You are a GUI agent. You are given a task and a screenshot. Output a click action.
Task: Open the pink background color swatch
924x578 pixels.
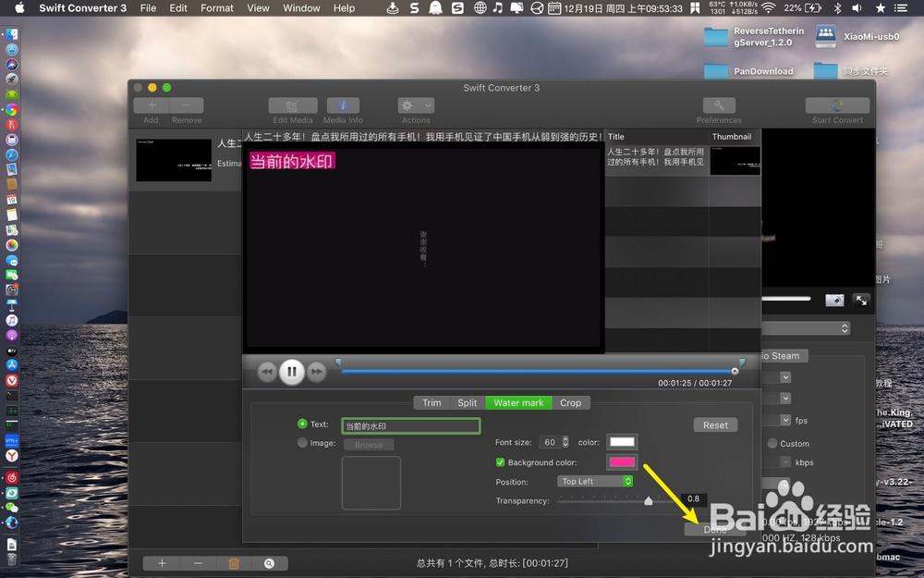point(622,461)
